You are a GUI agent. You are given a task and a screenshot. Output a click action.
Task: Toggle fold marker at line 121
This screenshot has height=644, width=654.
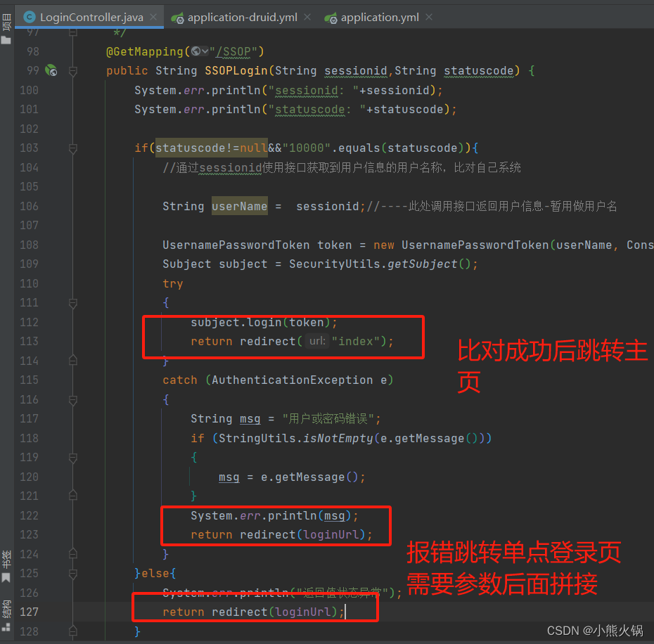click(73, 496)
